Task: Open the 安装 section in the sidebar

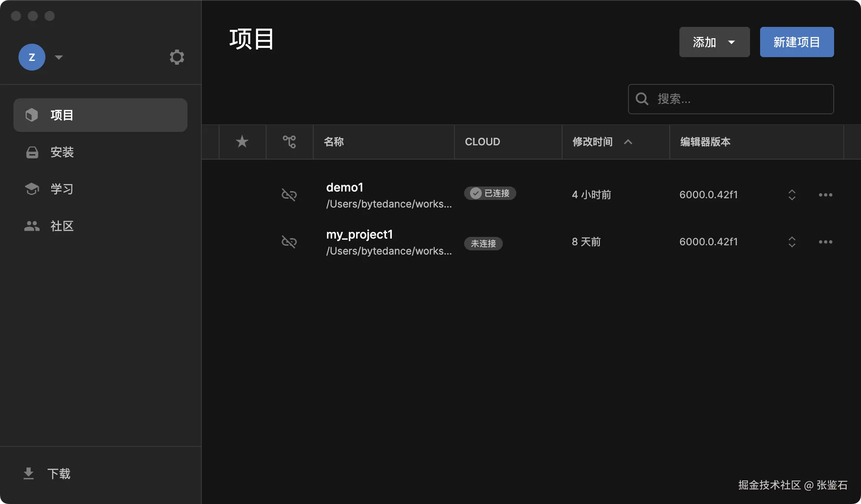Action: pyautogui.click(x=61, y=152)
